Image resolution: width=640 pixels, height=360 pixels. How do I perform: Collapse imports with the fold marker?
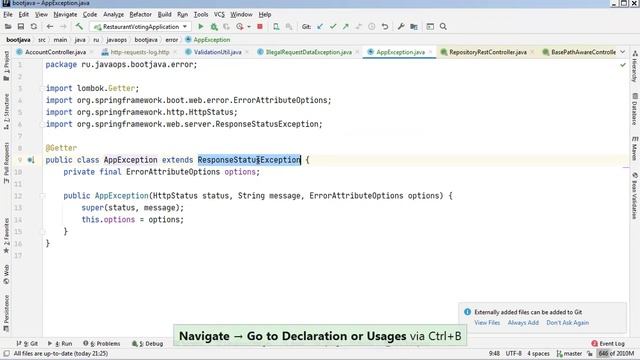42,88
